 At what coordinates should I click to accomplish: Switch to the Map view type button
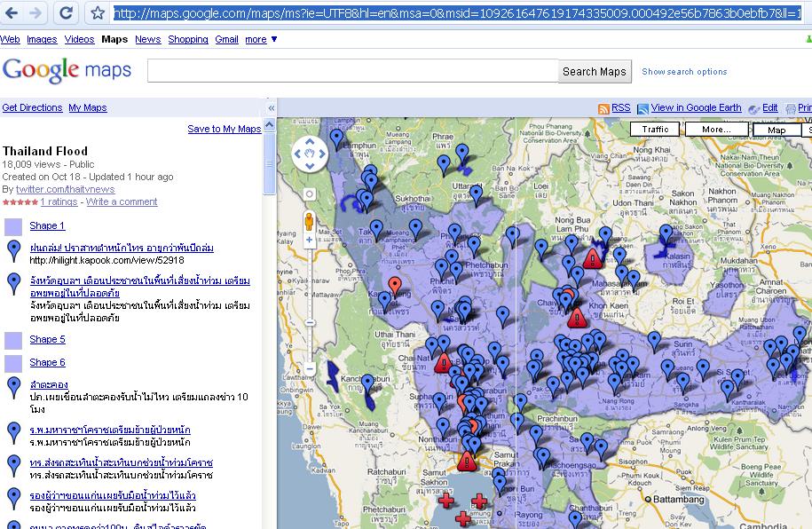click(777, 130)
